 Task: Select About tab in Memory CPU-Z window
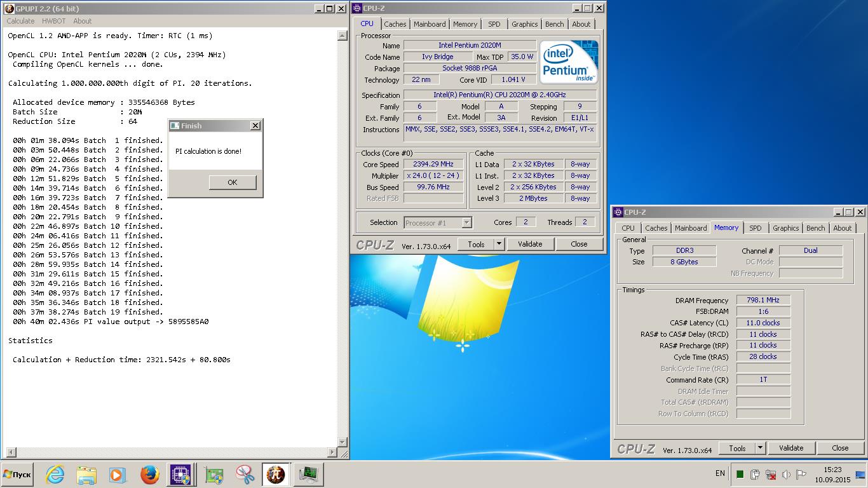tap(843, 228)
